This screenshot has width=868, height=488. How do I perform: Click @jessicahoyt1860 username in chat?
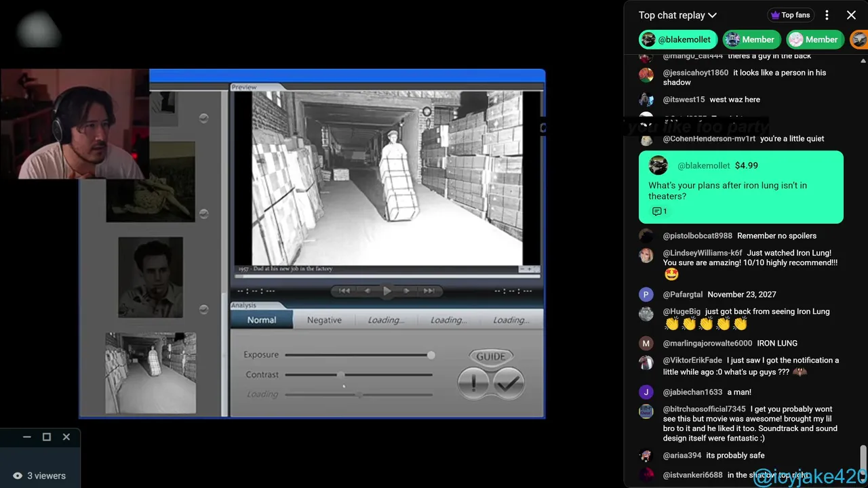tap(696, 73)
